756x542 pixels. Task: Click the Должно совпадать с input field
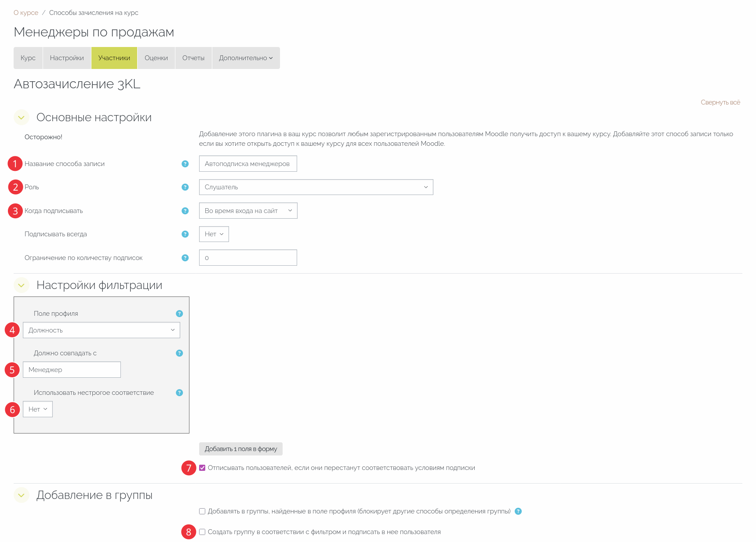pos(72,370)
